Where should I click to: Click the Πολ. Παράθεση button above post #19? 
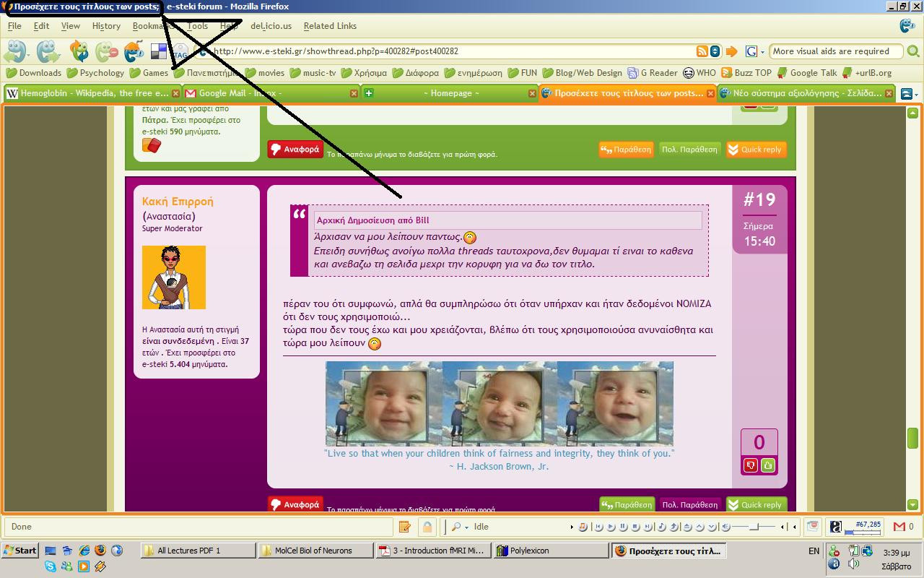pos(689,150)
